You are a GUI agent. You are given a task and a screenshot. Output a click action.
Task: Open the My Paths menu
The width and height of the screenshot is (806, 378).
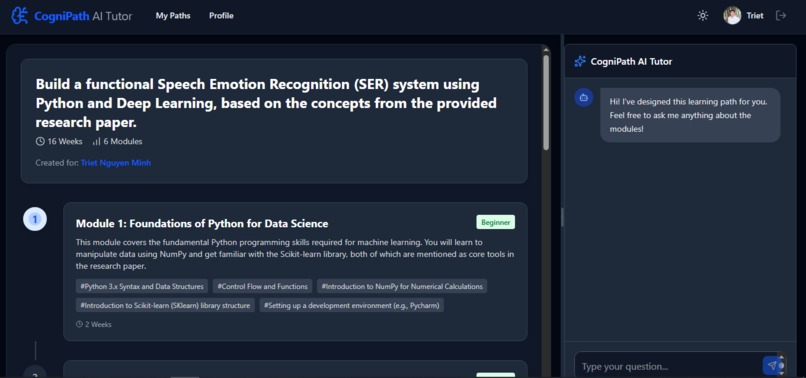tap(173, 16)
